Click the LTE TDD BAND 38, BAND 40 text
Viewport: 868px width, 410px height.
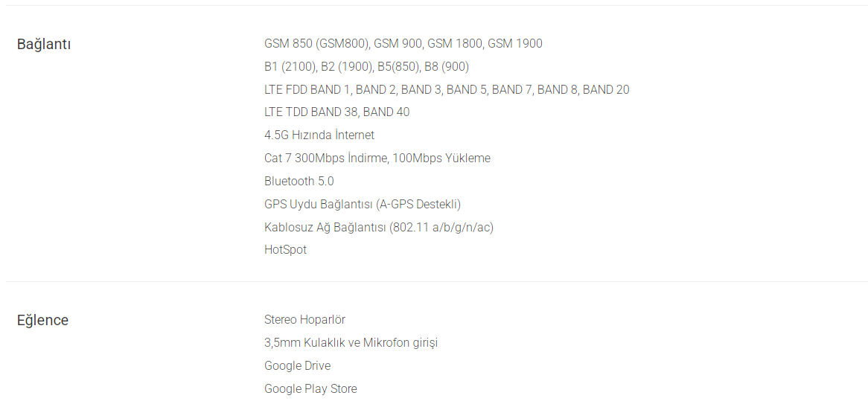pos(336,112)
